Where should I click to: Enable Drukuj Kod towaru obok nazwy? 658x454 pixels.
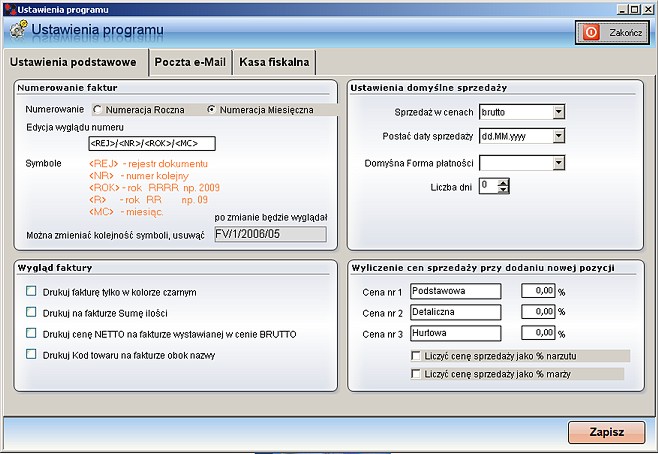click(x=31, y=354)
